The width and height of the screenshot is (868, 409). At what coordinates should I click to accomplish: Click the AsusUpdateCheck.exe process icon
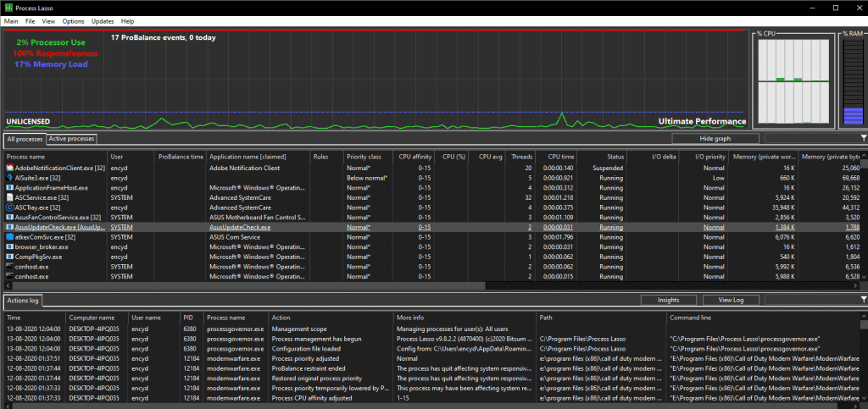pyautogui.click(x=9, y=227)
